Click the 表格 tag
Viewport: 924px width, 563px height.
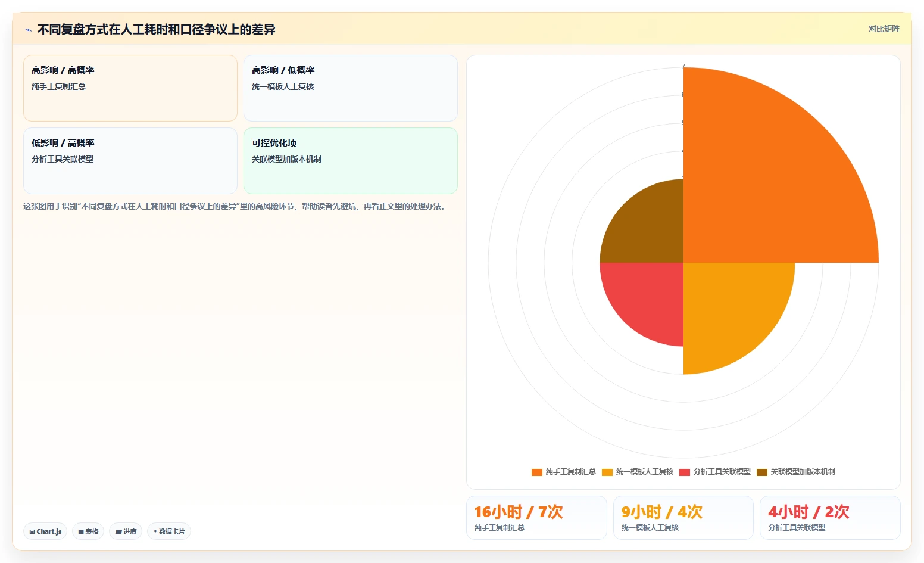[88, 531]
